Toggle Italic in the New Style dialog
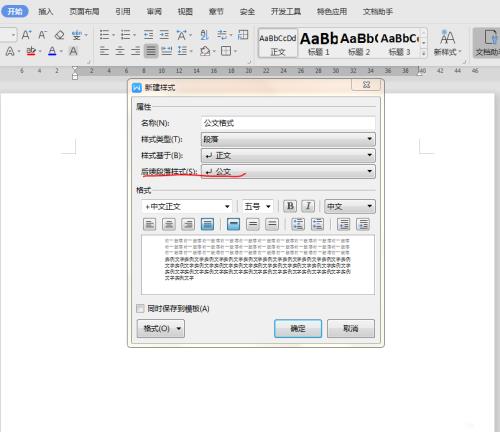The image size is (500, 432). click(308, 206)
